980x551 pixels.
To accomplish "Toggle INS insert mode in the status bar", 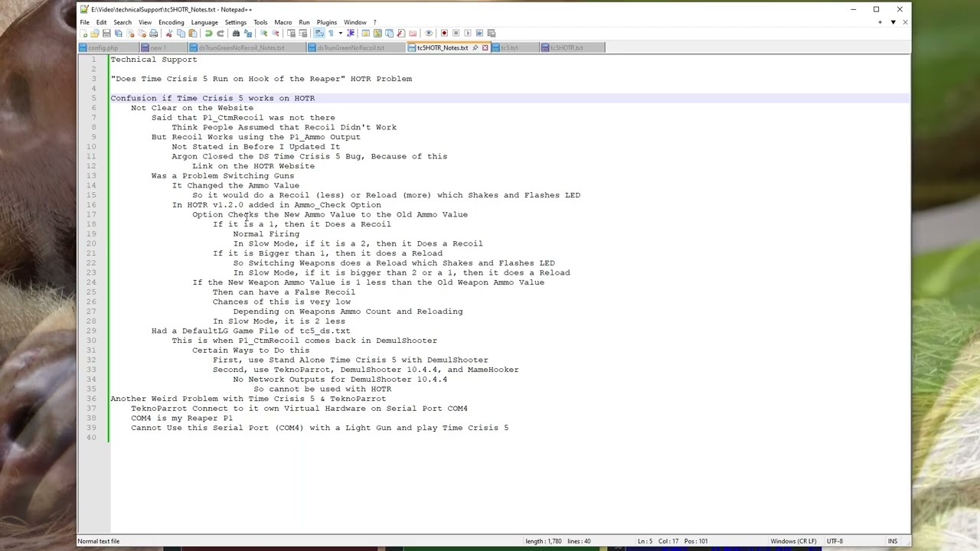I will 892,541.
